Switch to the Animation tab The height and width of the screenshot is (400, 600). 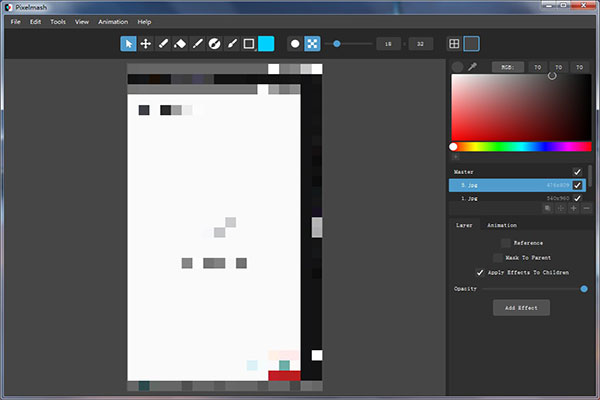502,225
